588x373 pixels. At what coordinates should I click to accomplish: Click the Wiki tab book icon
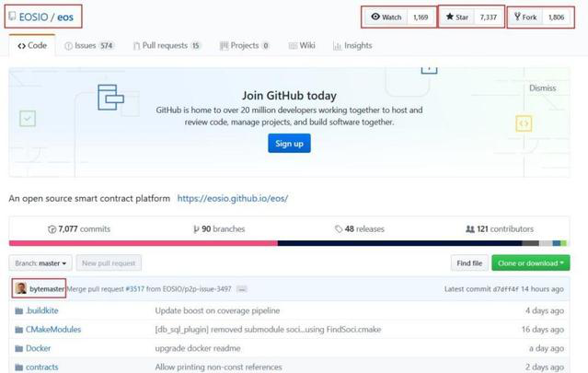point(293,46)
